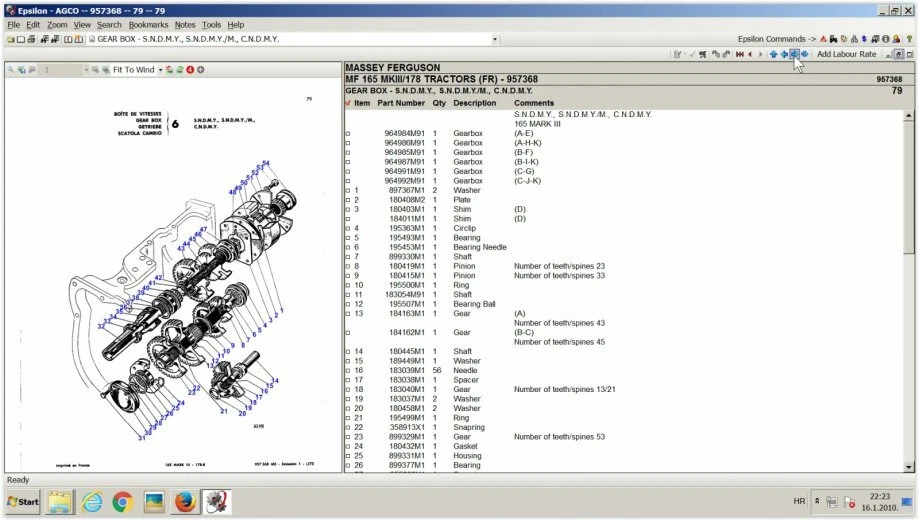Click the blue double-headed arrow icon
This screenshot has height=520, width=919.
tap(805, 54)
